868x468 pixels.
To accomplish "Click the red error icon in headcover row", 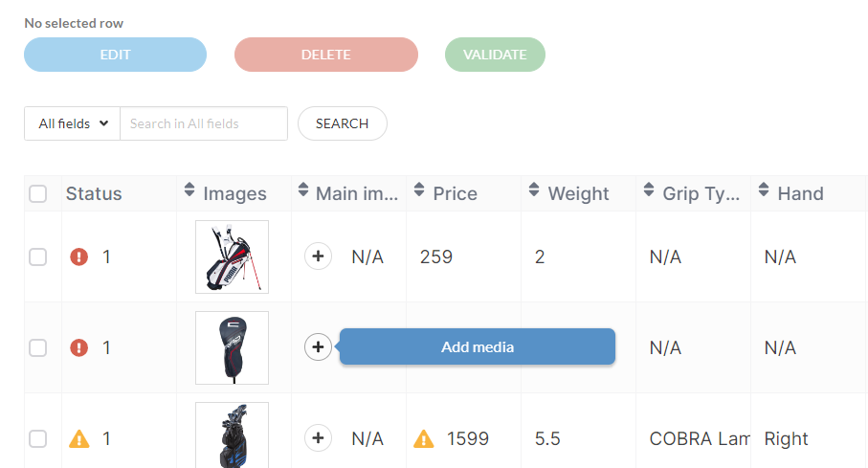I will pos(78,347).
